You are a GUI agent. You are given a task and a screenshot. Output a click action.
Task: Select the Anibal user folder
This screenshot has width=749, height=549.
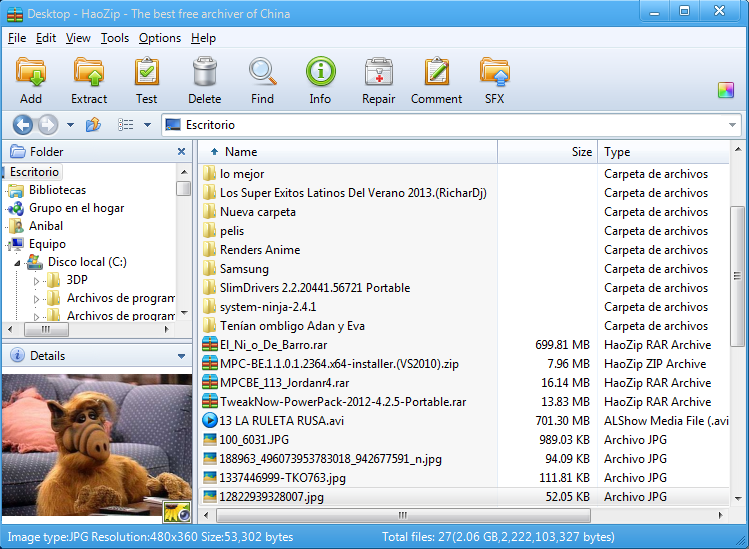tap(46, 226)
